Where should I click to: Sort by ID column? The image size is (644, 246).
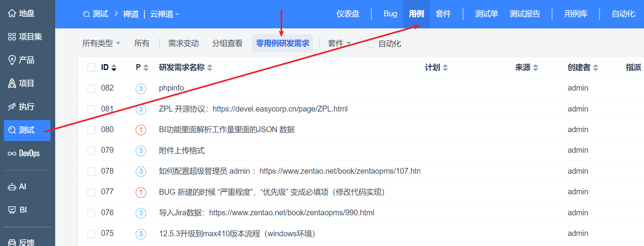pyautogui.click(x=108, y=68)
